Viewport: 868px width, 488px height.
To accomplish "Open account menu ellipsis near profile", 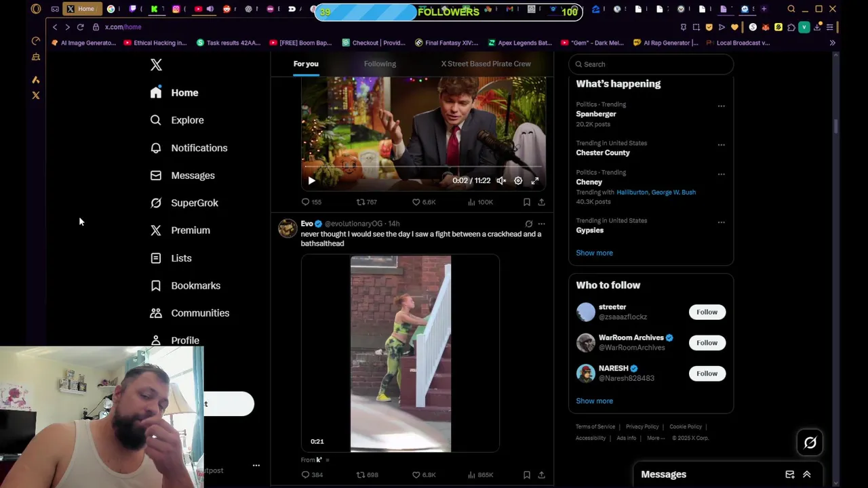I will [256, 466].
